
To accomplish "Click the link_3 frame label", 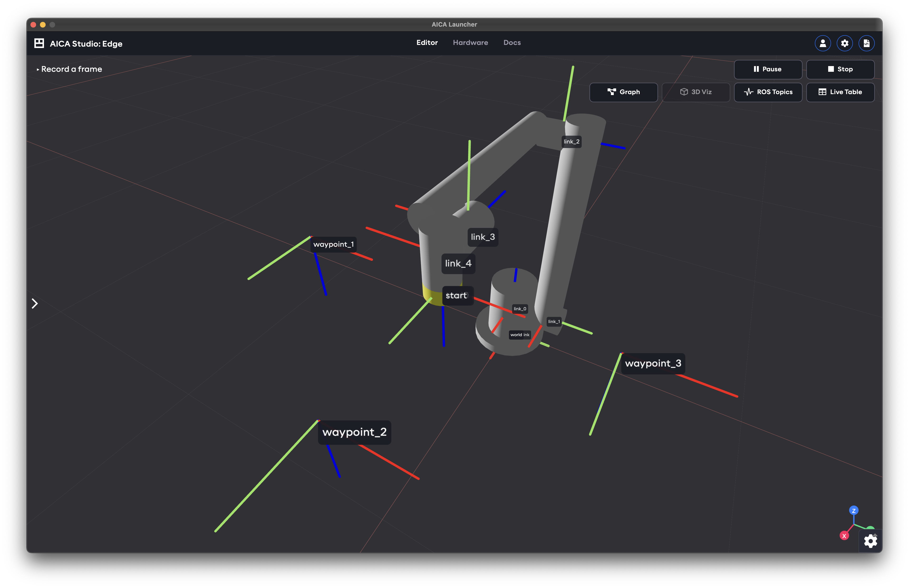I will pos(483,237).
